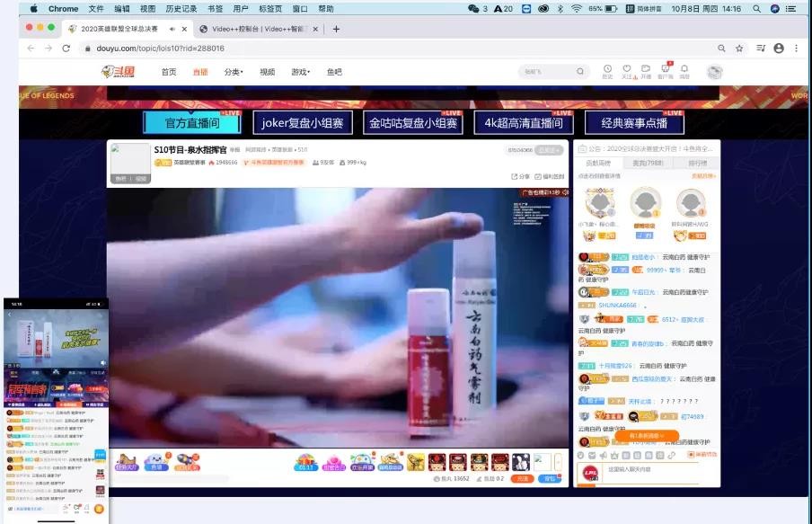The width and height of the screenshot is (812, 524).
Task: Toggle the 屏蔽特效 checkbox in chat
Action: 693,455
